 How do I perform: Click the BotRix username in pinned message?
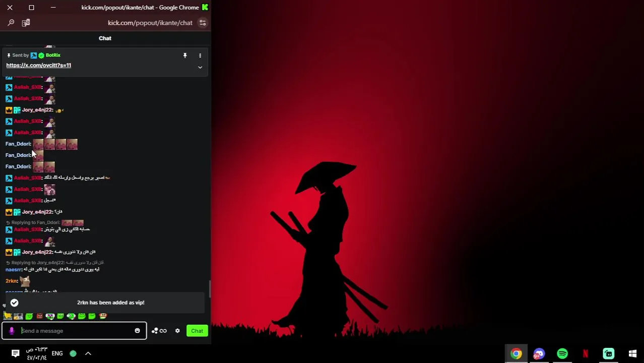pos(53,55)
